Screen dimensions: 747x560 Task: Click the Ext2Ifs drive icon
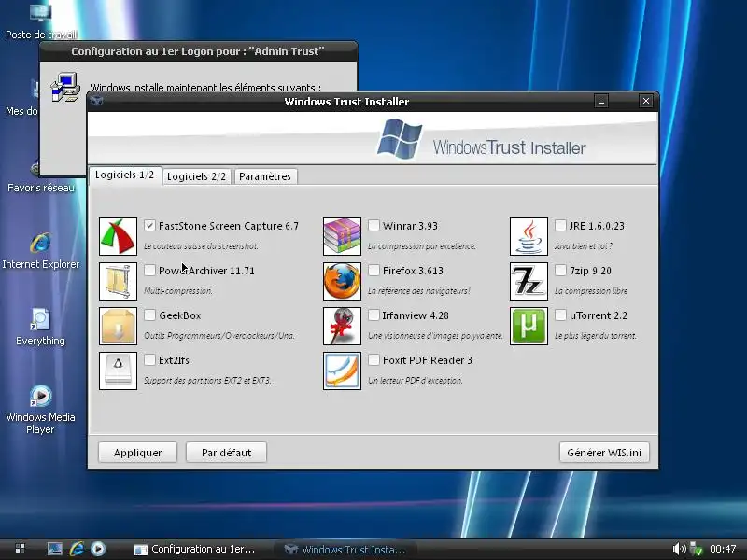(119, 371)
